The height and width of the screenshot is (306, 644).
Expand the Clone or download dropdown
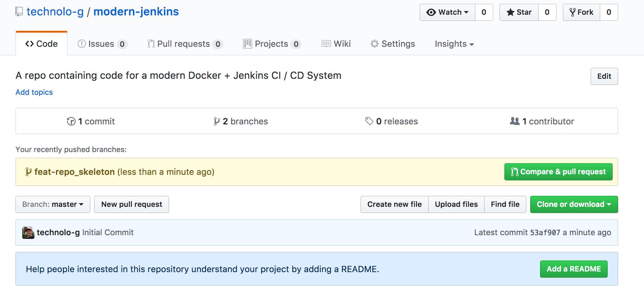pos(574,204)
